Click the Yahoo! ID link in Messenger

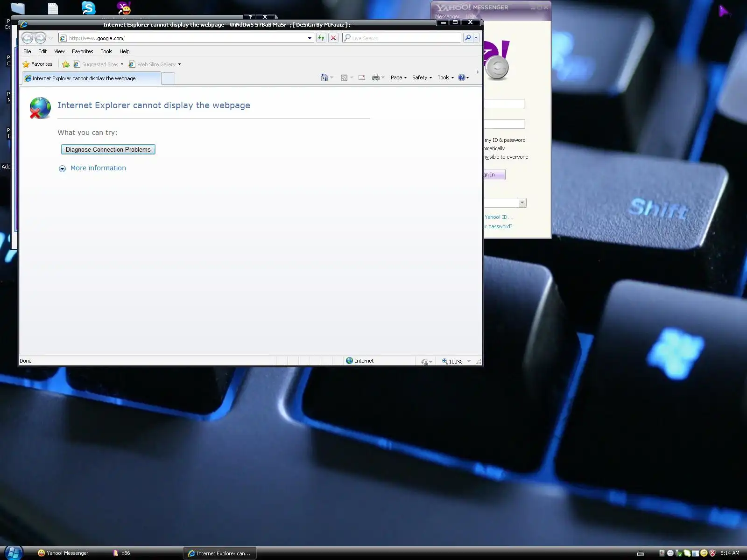(x=498, y=217)
